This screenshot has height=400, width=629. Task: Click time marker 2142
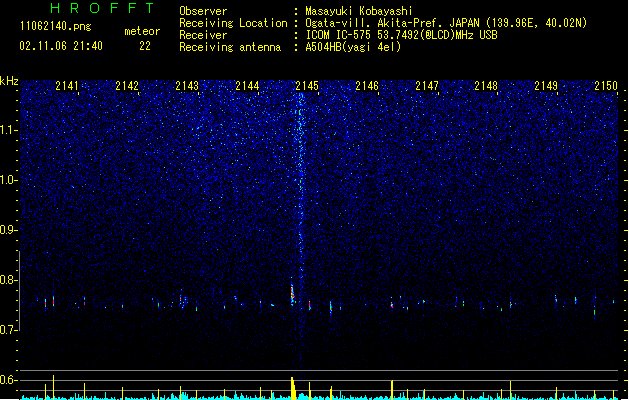(x=127, y=85)
